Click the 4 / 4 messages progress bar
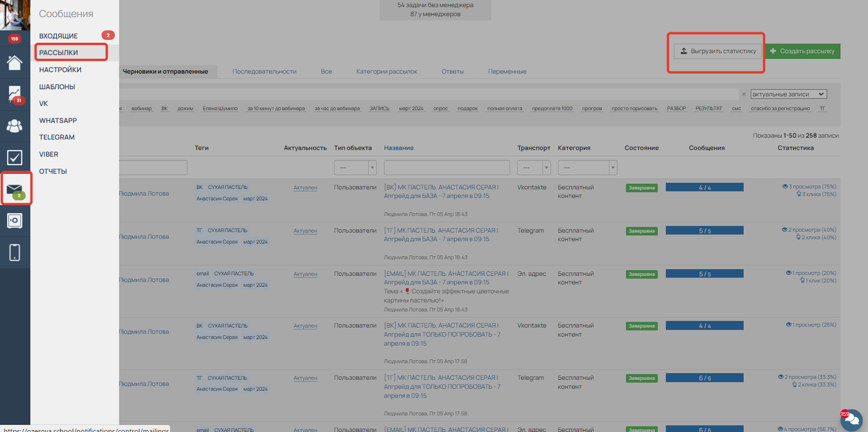 pos(704,188)
